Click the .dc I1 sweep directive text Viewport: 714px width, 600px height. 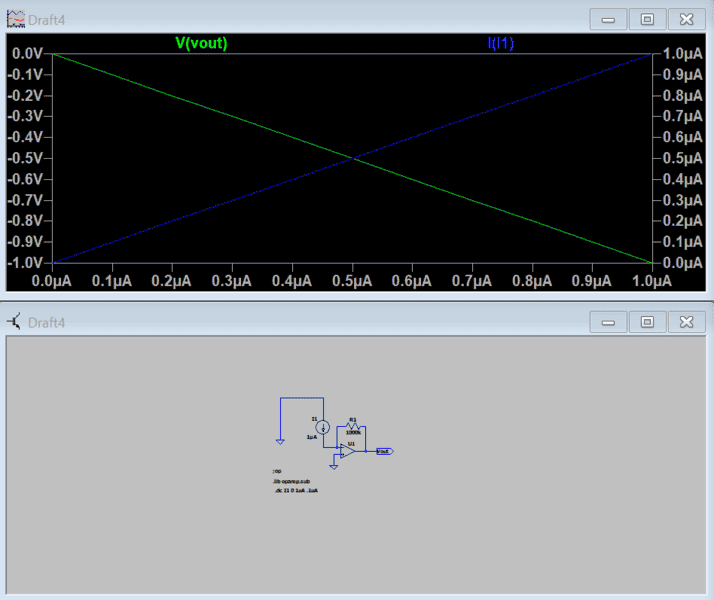pyautogui.click(x=295, y=491)
